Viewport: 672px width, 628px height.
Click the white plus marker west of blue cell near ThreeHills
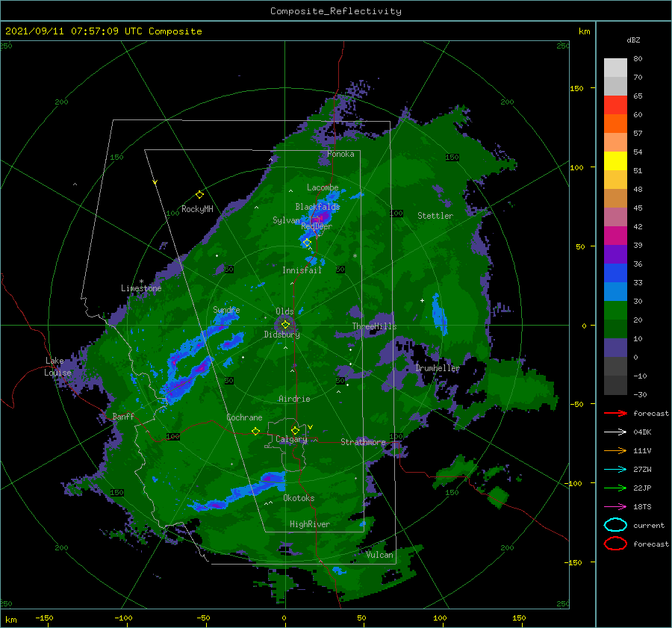422,300
